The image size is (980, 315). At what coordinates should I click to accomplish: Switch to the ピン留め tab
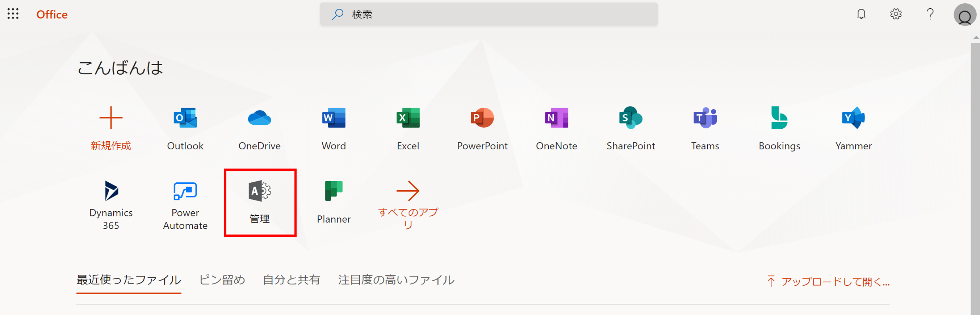point(222,280)
